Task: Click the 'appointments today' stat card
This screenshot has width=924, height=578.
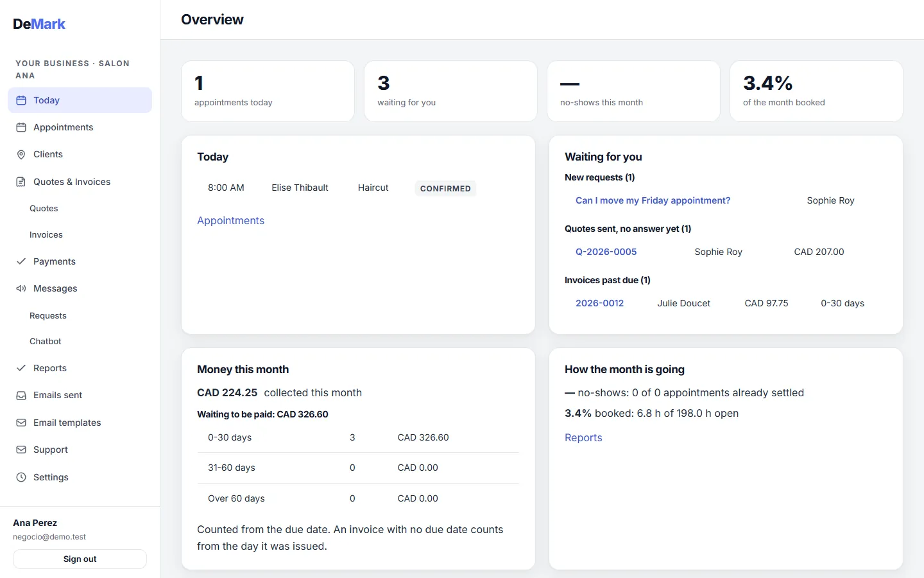Action: 268,91
